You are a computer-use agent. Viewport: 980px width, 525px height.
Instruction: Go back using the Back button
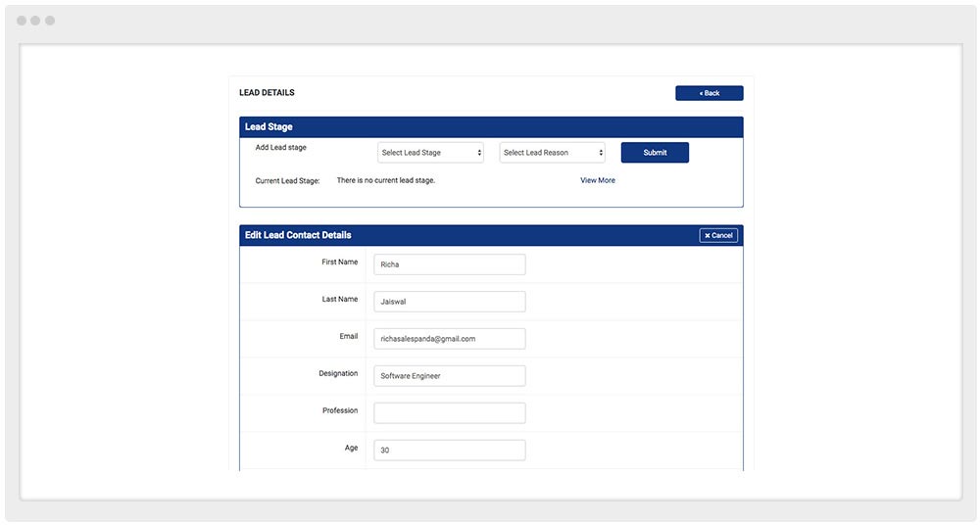click(x=709, y=93)
